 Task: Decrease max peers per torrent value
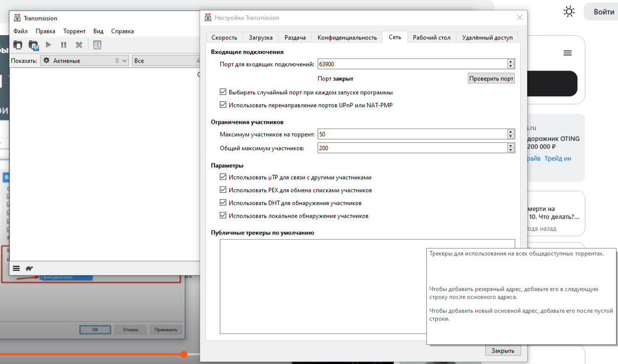click(511, 136)
